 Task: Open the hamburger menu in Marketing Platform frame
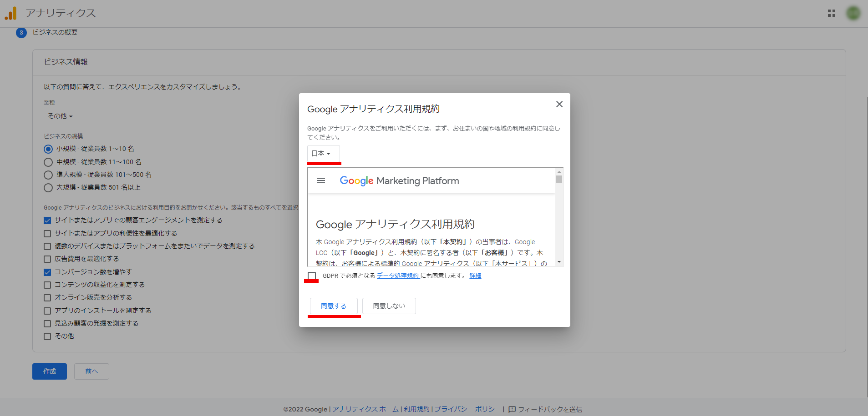click(321, 180)
